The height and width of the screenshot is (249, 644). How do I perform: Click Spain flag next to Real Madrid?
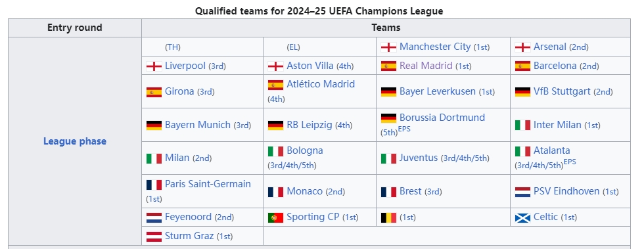pos(388,66)
